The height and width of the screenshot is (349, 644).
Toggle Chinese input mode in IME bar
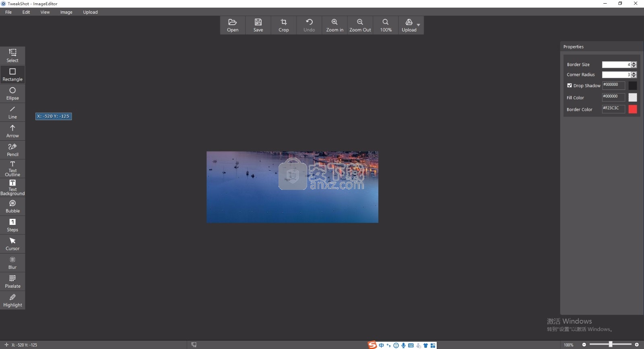click(x=381, y=345)
